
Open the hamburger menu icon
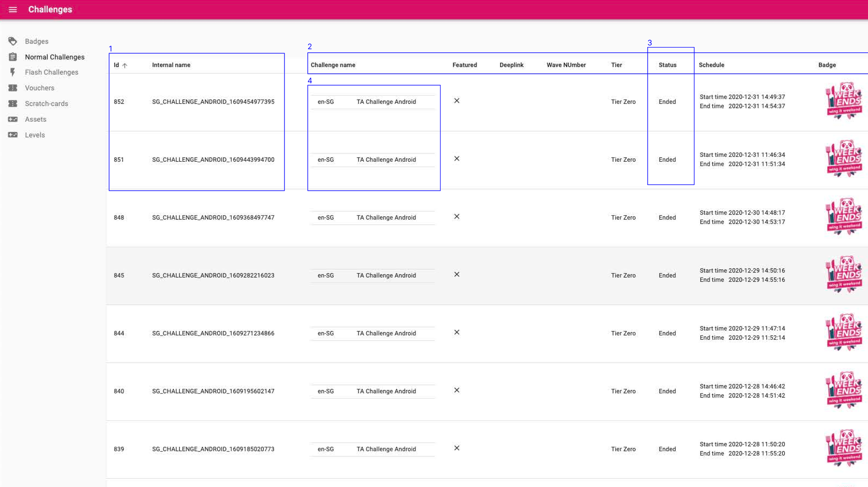tap(13, 10)
